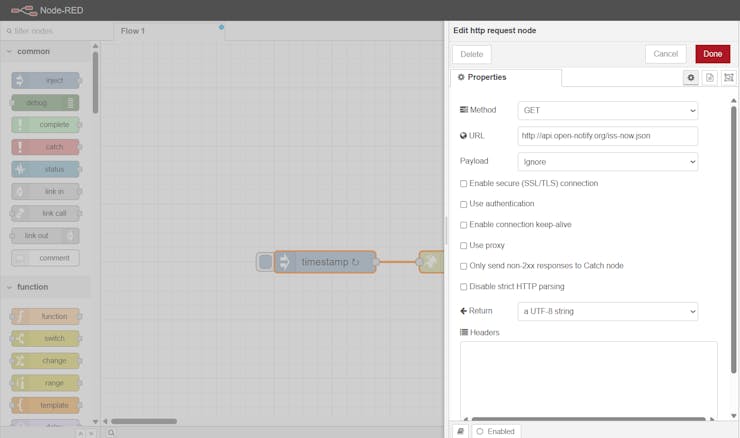Click inside the URL input field

coord(607,135)
